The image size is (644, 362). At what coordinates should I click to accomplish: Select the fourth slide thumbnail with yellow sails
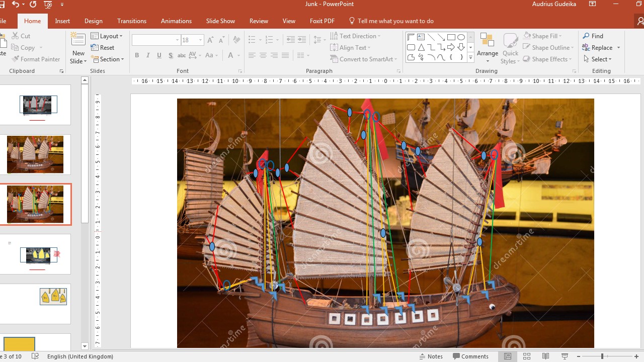35,254
